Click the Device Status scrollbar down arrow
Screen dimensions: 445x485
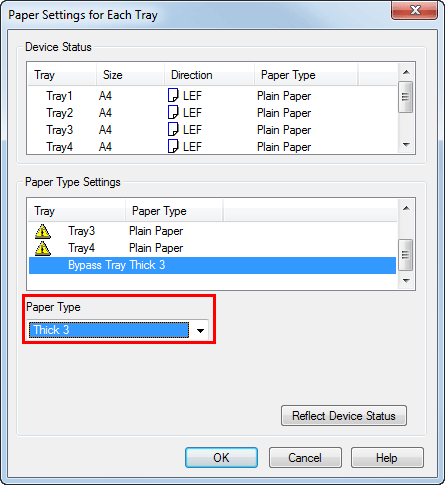pyautogui.click(x=406, y=145)
